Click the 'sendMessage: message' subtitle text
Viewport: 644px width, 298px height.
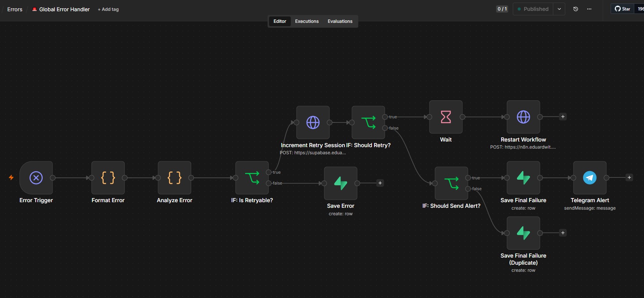(x=590, y=208)
